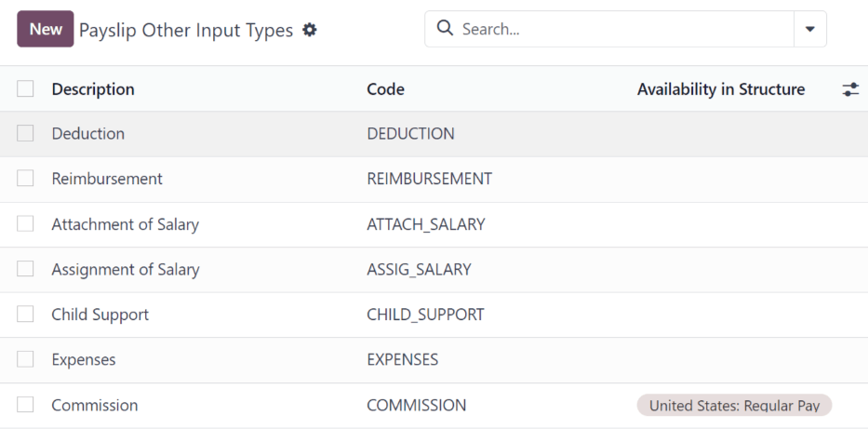This screenshot has height=429, width=868.
Task: Click the gear icon beside Payslip Other Input Types
Action: coord(310,30)
